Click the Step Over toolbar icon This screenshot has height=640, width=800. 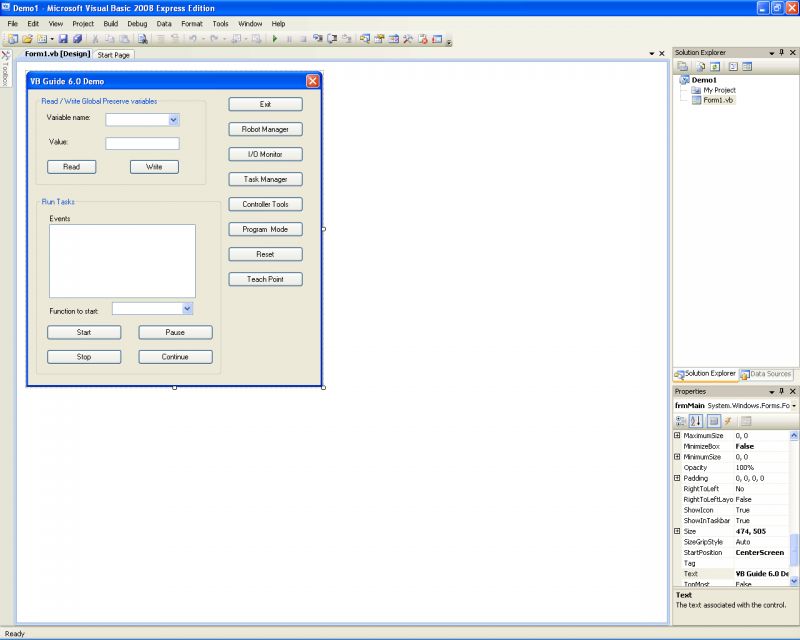click(332, 39)
